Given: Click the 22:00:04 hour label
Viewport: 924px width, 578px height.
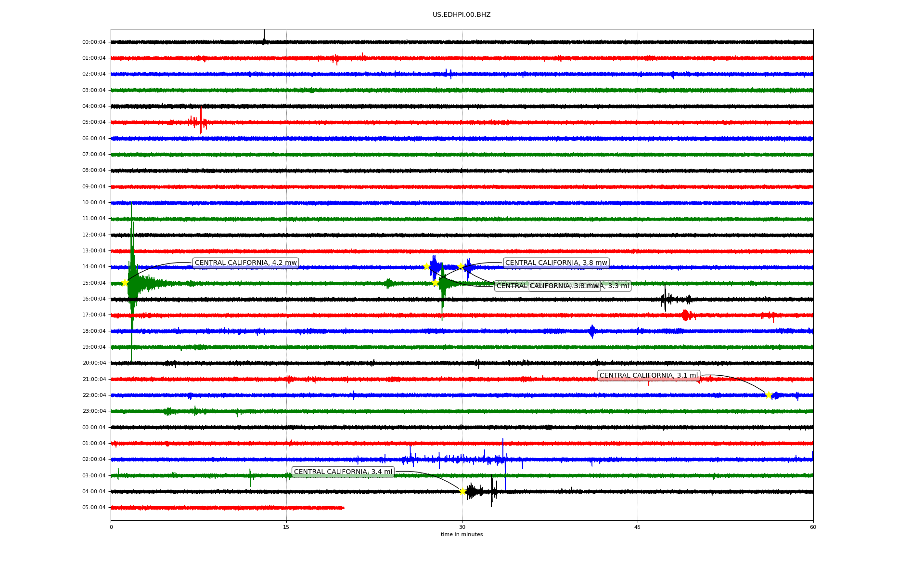Looking at the screenshot, I should [94, 395].
